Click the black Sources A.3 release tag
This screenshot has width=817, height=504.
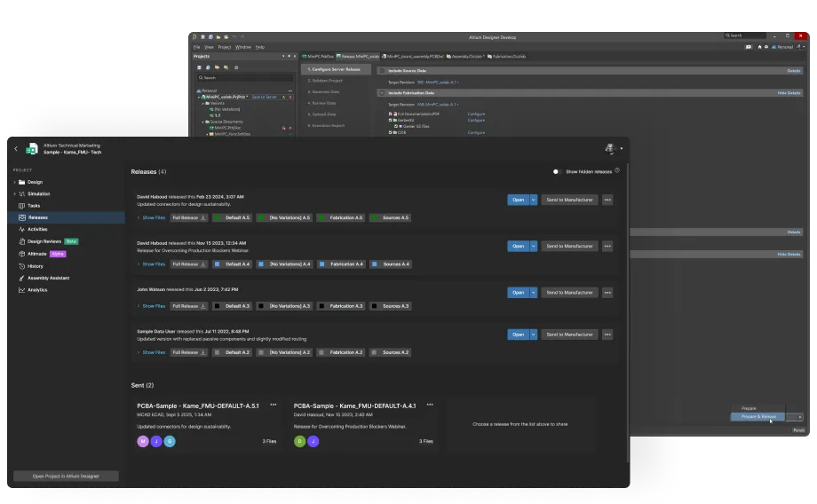(x=390, y=306)
